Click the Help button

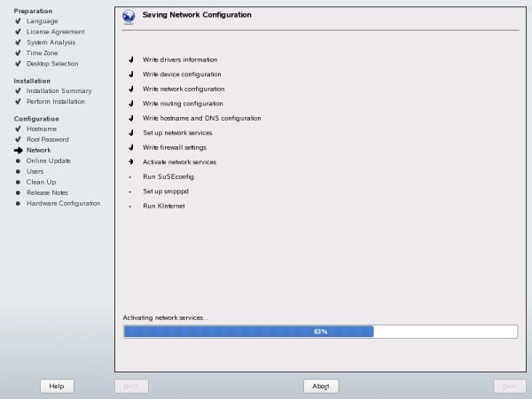pos(57,386)
